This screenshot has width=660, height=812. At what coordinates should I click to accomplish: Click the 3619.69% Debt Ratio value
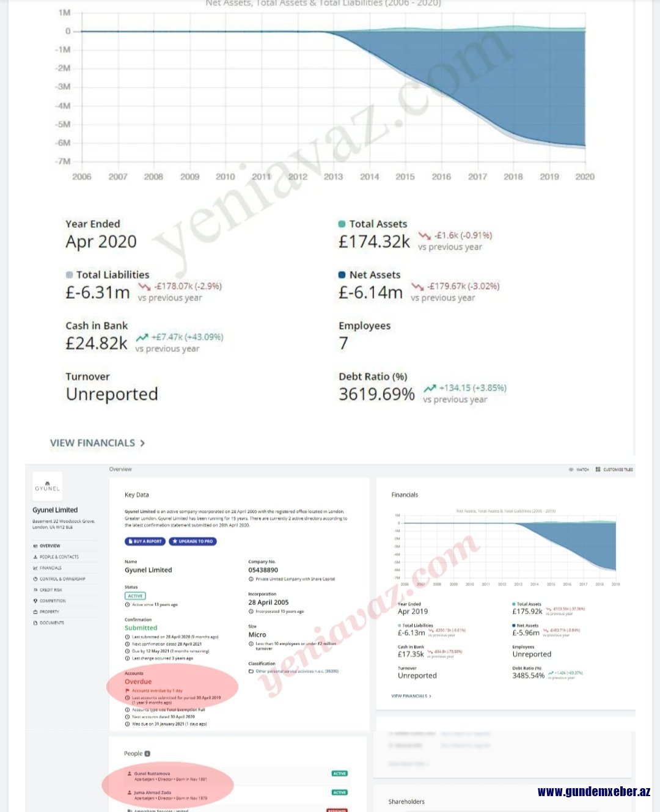(x=376, y=394)
